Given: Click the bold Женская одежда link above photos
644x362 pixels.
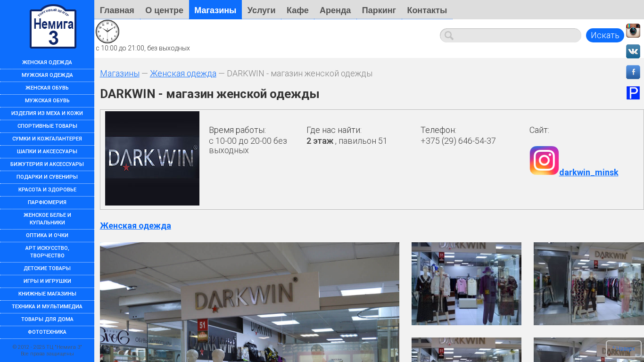Looking at the screenshot, I should click(x=135, y=226).
